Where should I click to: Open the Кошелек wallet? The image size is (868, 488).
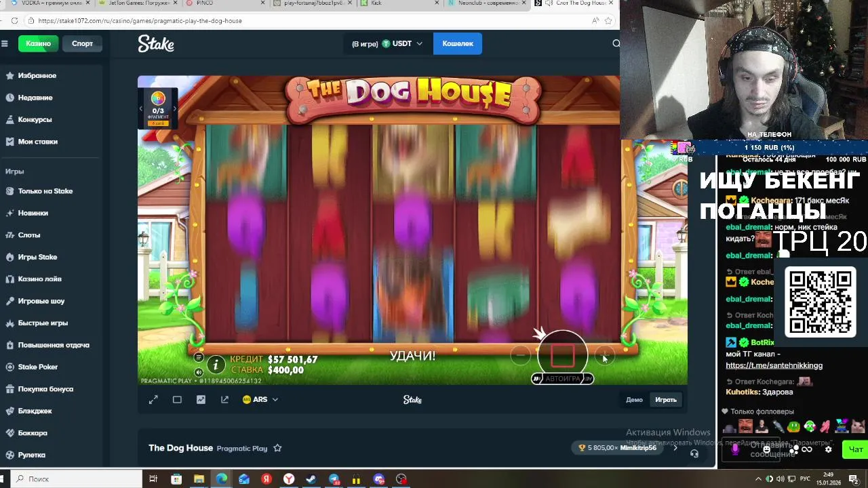click(458, 43)
